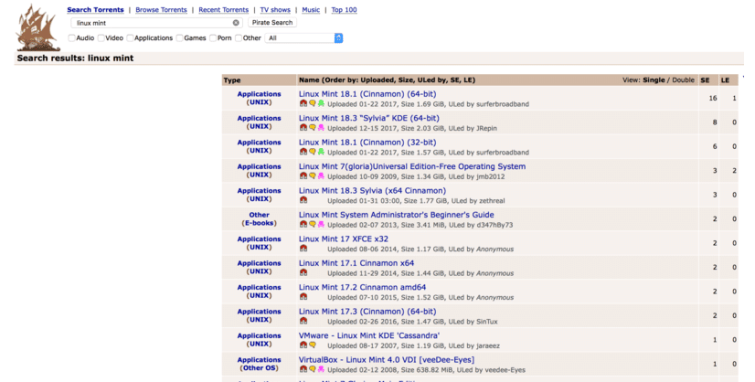Image resolution: width=755 pixels, height=382 pixels.
Task: Click comment bubble icon for Linux Mint 18.3 KDE
Action: click(312, 128)
